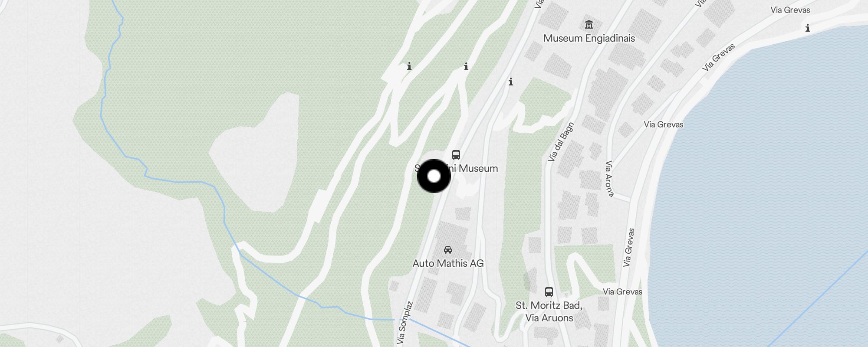Select middle info icon at path junction

[x=466, y=67]
